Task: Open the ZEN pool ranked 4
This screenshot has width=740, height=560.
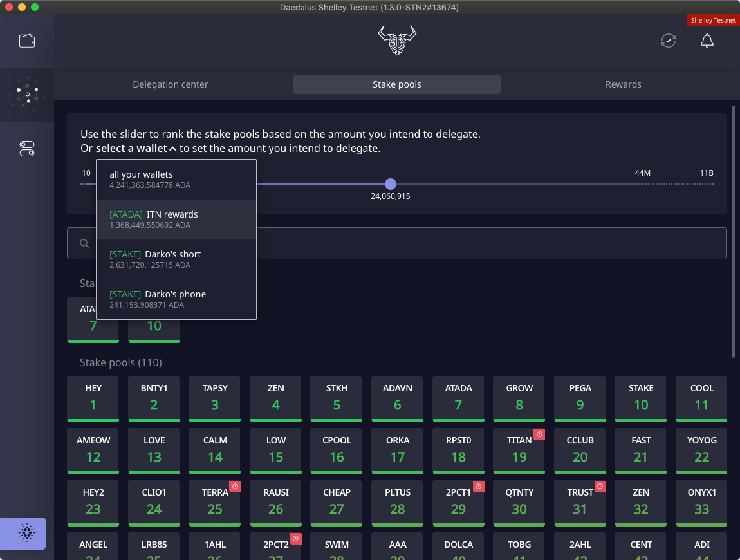Action: [275, 399]
